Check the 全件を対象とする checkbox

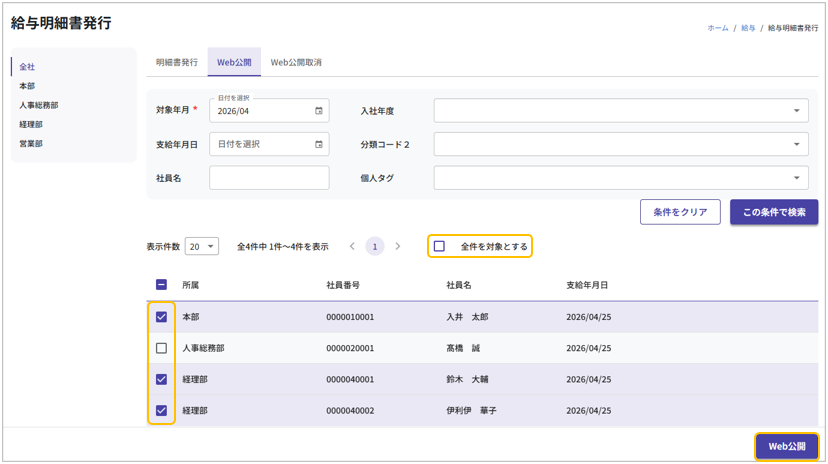(439, 246)
